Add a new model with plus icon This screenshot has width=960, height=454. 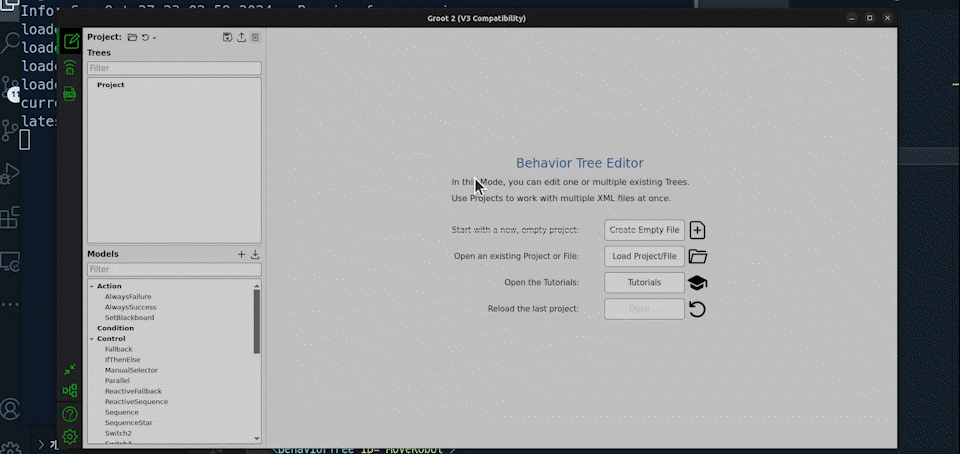242,255
